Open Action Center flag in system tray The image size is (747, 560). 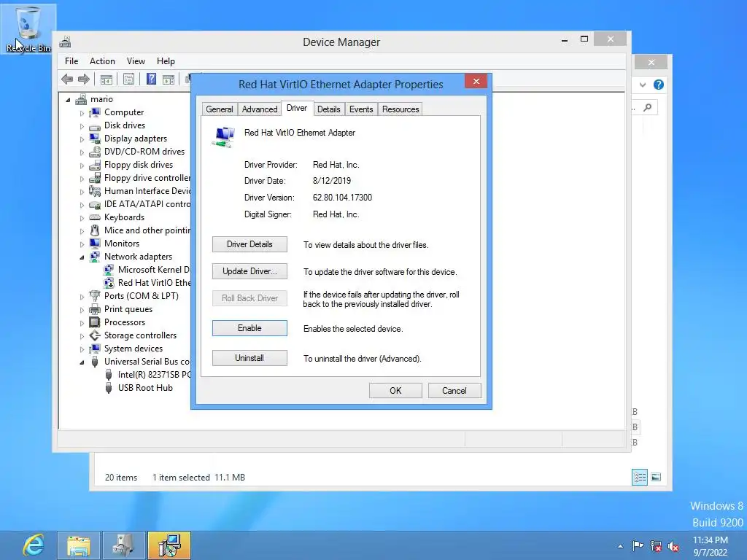(x=638, y=545)
